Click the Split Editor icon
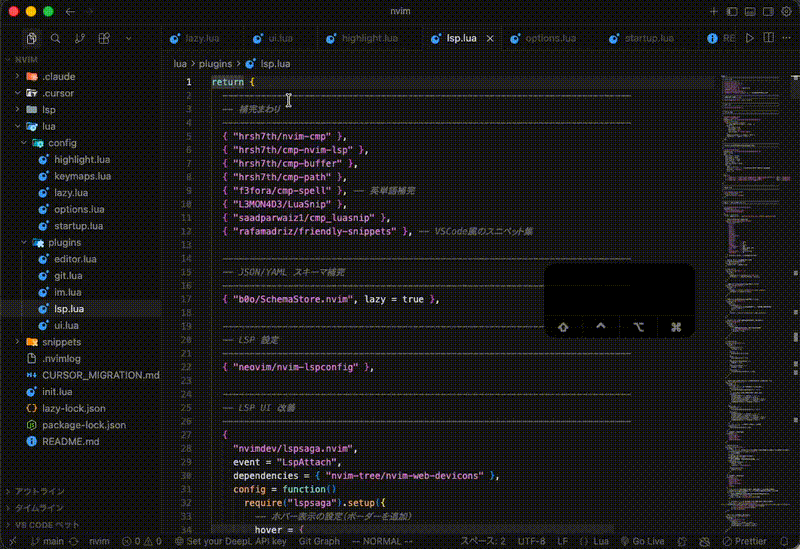This screenshot has width=800, height=549. pos(766,38)
